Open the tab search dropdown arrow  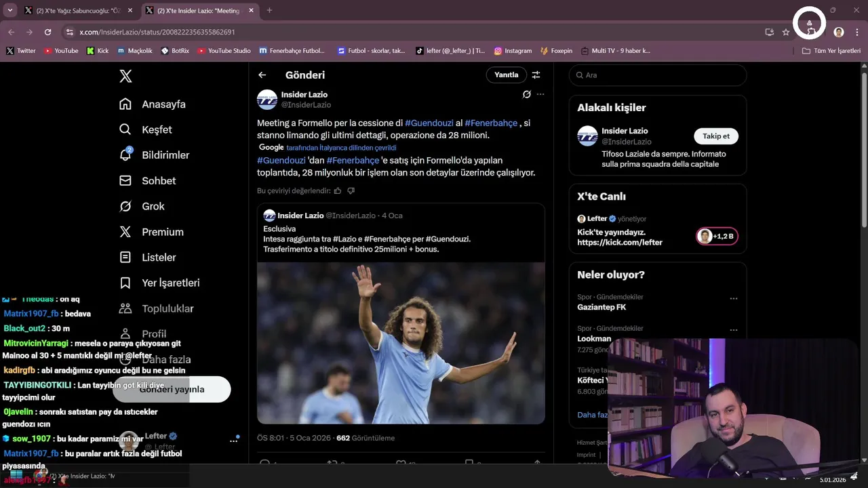click(9, 11)
